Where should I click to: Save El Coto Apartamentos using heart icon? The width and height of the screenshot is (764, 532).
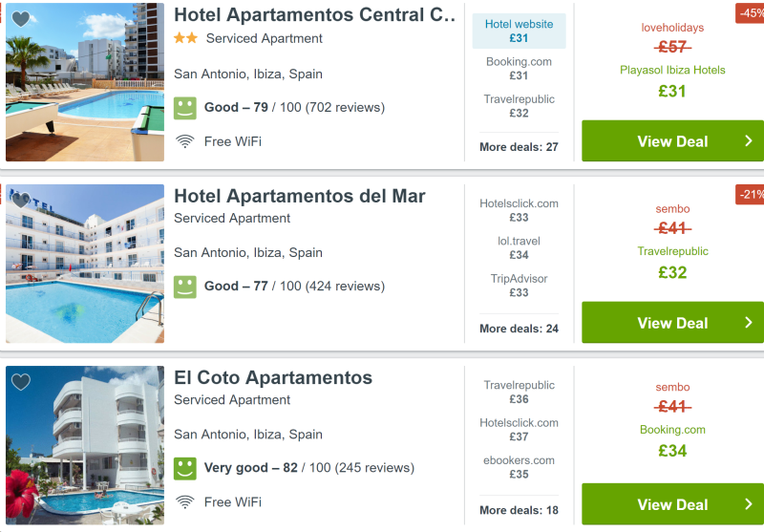[20, 381]
